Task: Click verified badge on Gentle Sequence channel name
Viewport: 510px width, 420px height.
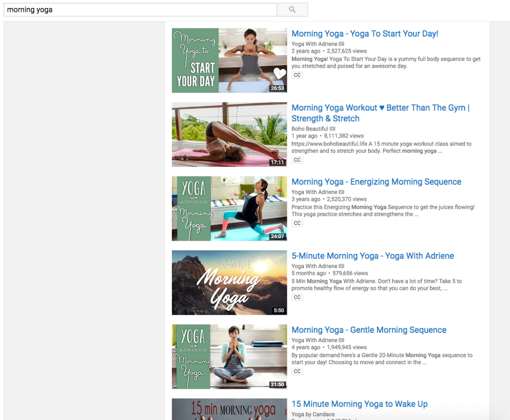Action: click(x=342, y=340)
